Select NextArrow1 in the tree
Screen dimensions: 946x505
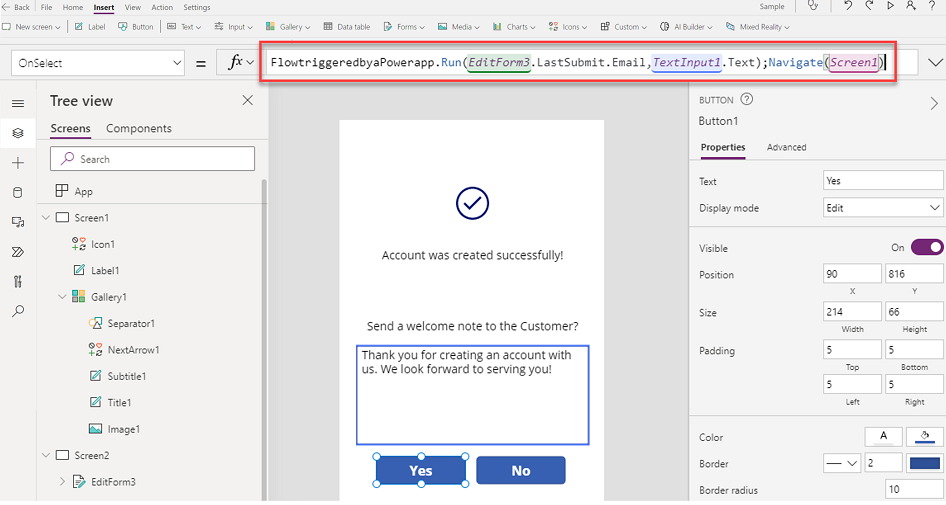tap(133, 350)
